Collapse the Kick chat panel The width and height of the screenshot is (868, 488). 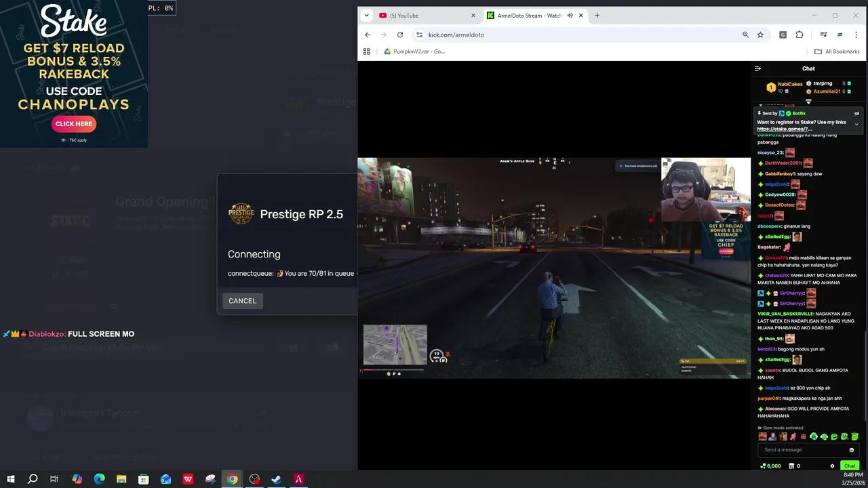(757, 68)
